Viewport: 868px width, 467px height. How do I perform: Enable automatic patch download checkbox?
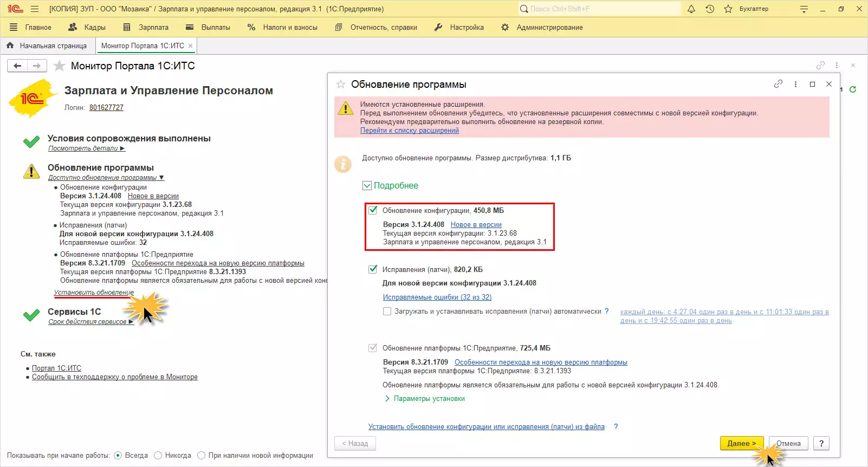click(387, 312)
